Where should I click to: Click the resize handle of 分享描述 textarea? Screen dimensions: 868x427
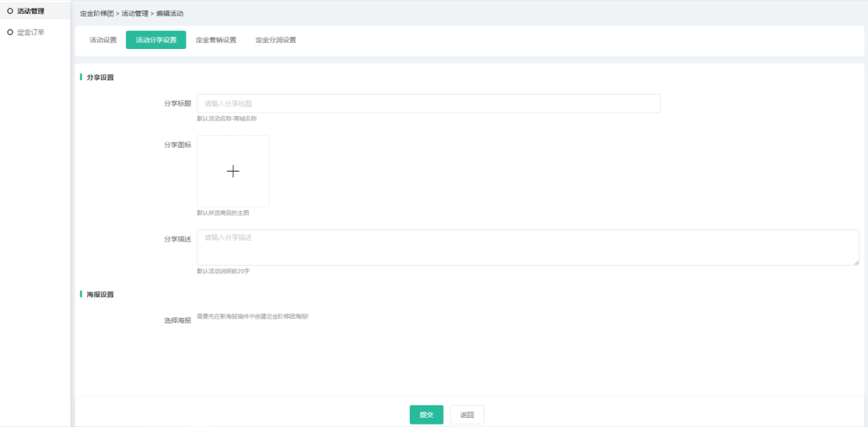click(x=856, y=262)
